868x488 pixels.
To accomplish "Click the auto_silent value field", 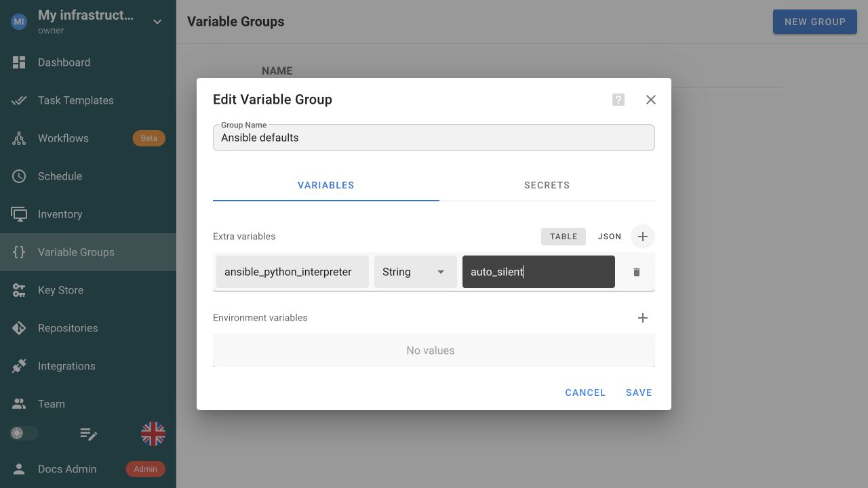I will tap(538, 272).
